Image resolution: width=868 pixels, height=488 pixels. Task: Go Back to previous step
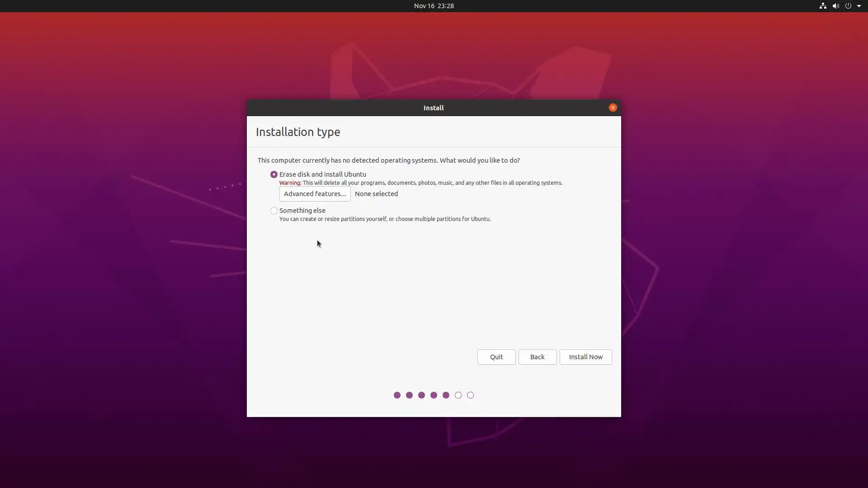537,357
